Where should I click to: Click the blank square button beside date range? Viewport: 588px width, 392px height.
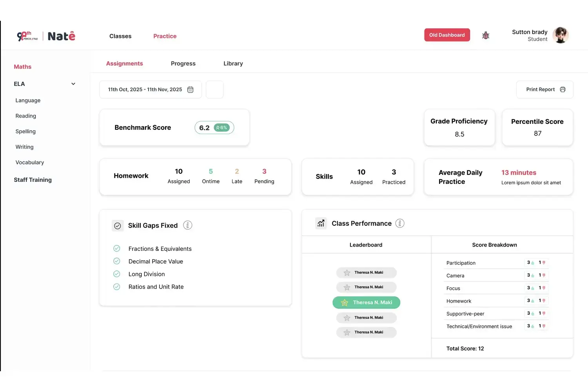coord(215,90)
